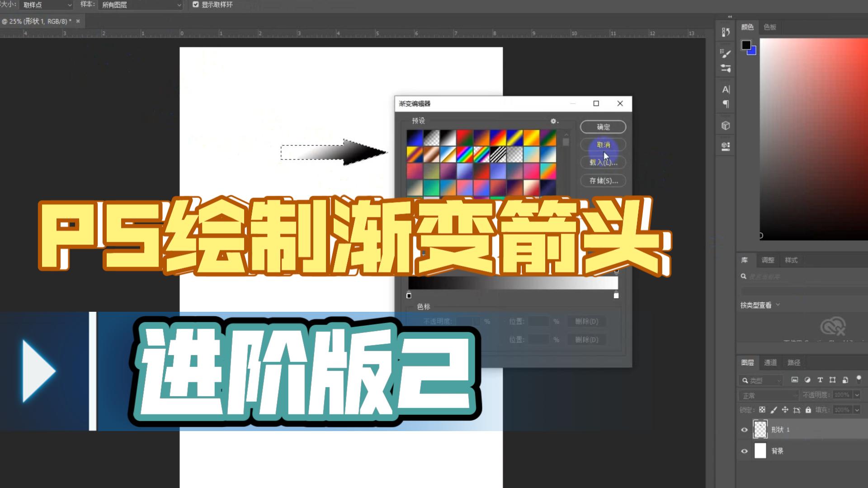Select the rainbow spectrum gradient preset
This screenshot has width=868, height=488.
(465, 155)
